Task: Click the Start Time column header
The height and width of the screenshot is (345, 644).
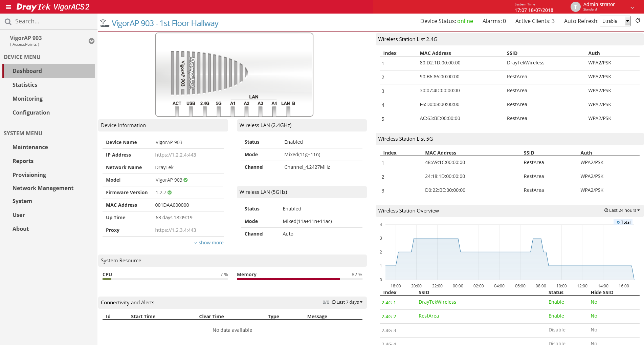Action: 143,317
